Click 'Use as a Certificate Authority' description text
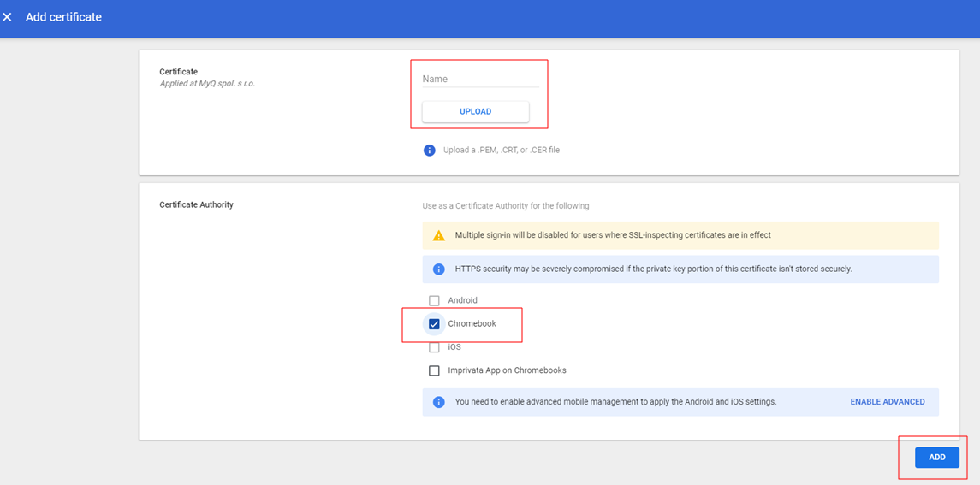 pyautogui.click(x=505, y=206)
